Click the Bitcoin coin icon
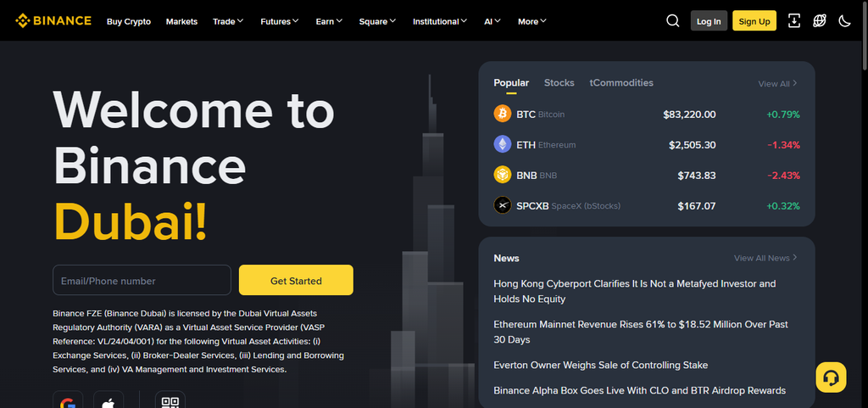Viewport: 868px width, 408px height. [502, 114]
